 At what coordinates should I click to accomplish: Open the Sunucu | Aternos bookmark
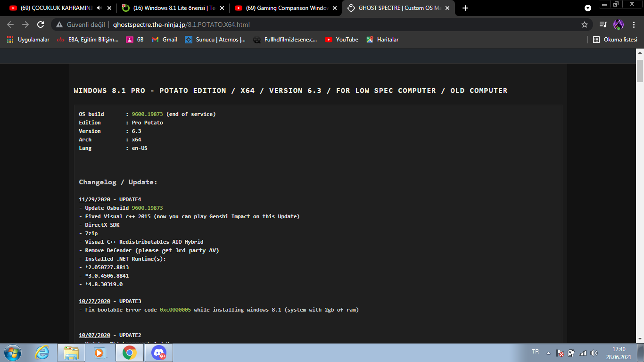tap(215, 40)
